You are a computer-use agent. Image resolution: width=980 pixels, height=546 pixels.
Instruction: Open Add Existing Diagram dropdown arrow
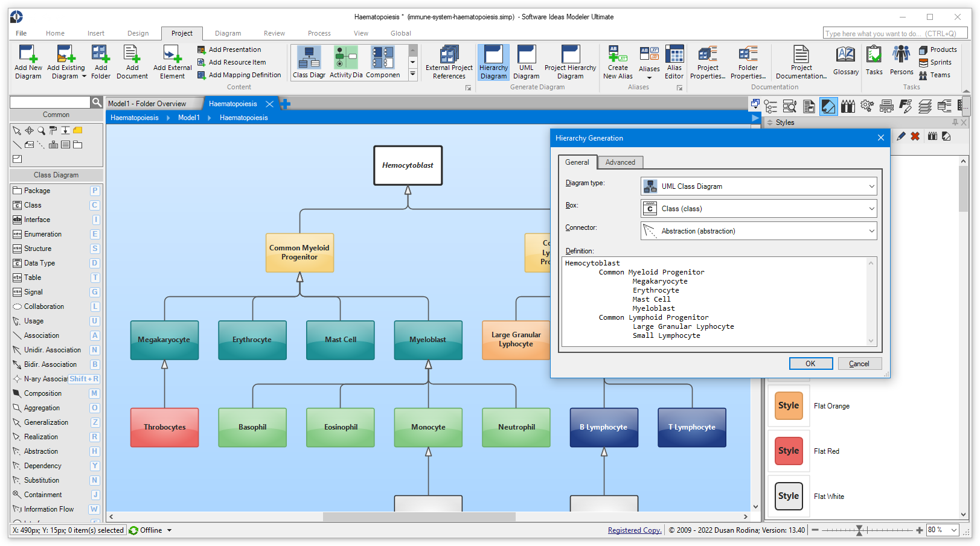pyautogui.click(x=84, y=77)
